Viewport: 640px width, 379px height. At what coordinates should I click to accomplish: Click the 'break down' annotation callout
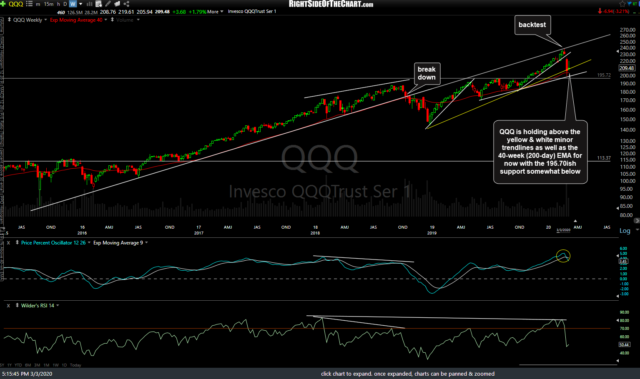click(427, 73)
